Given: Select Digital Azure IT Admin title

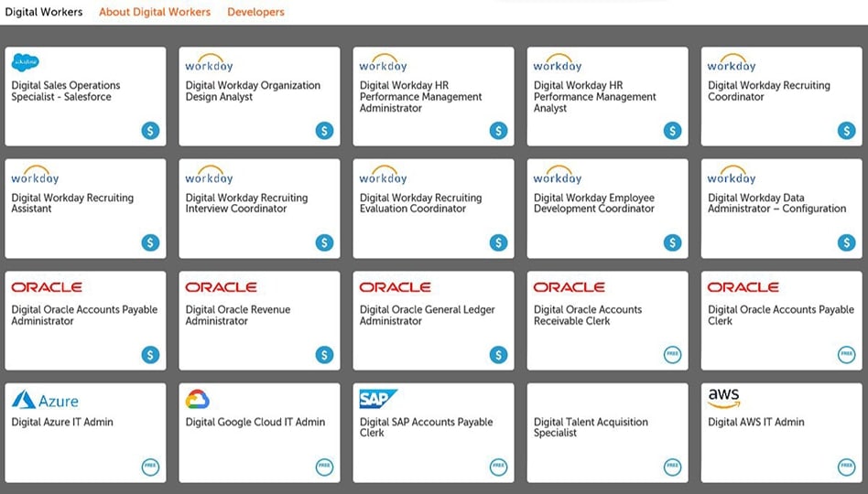Looking at the screenshot, I should tap(62, 422).
